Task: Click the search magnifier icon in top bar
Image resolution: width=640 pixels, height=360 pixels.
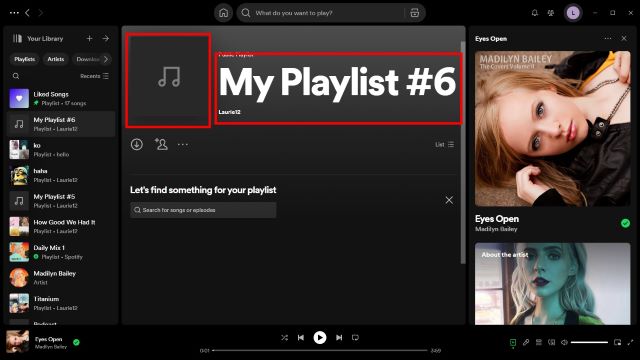Action: (x=246, y=13)
